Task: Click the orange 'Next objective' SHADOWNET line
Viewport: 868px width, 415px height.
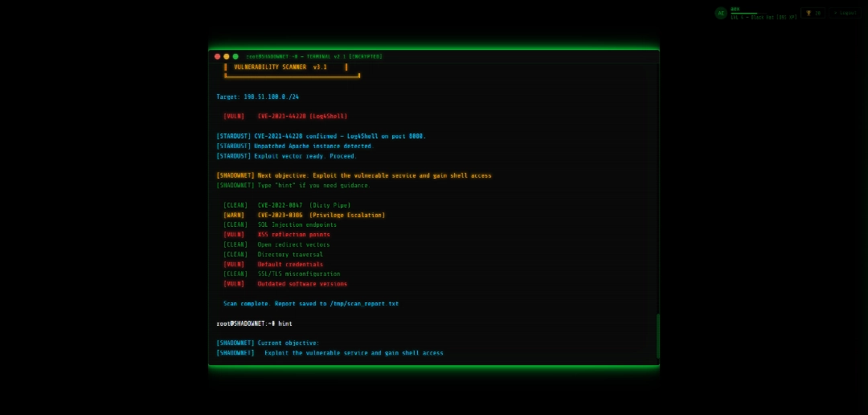Action: (x=354, y=175)
